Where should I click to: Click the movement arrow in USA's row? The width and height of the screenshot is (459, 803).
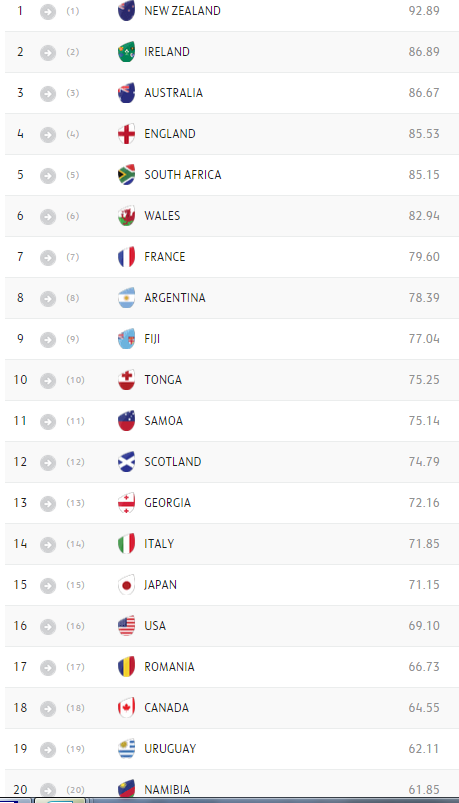click(48, 626)
